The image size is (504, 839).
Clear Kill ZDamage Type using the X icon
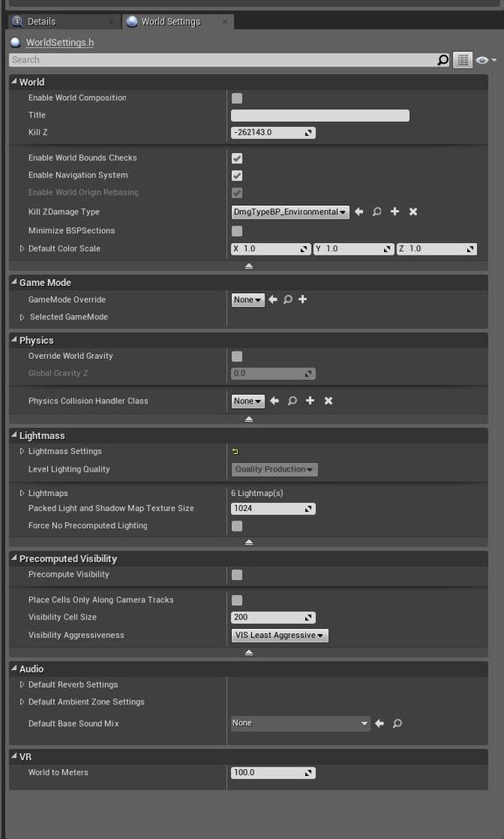(x=412, y=212)
